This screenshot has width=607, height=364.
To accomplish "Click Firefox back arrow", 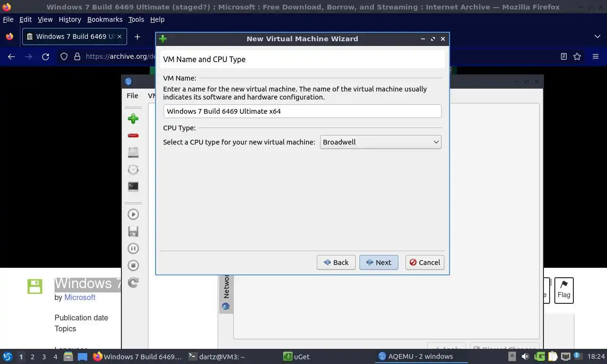I will click(11, 56).
